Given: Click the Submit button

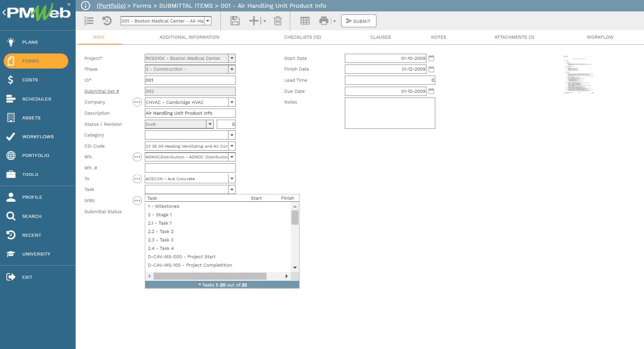Looking at the screenshot, I should click(359, 21).
